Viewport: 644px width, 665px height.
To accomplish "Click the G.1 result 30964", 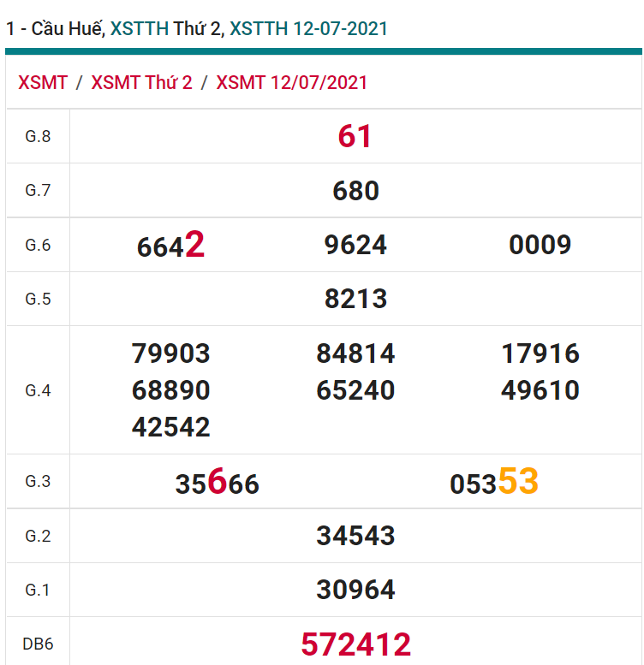I will (x=355, y=590).
